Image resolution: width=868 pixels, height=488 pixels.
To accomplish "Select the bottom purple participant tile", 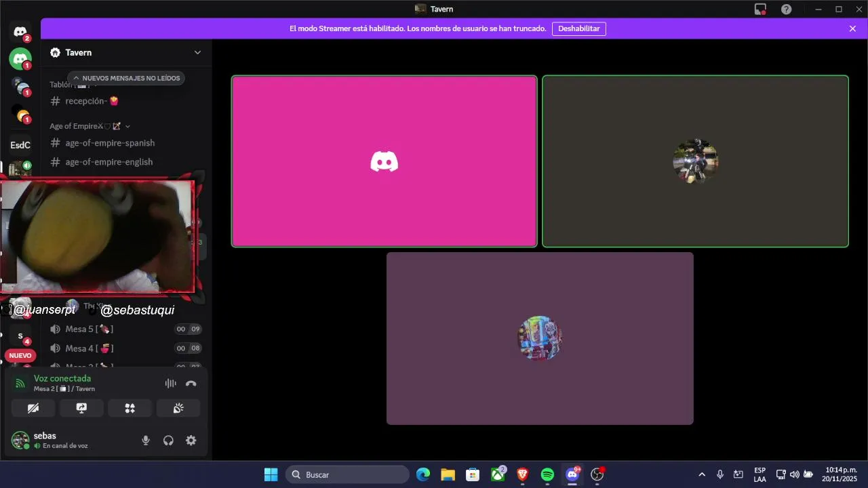I will point(540,338).
